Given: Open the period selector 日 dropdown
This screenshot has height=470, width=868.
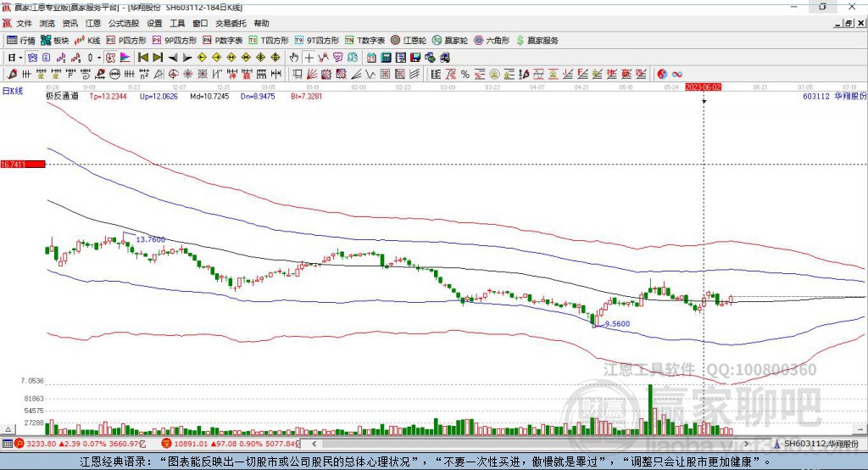Looking at the screenshot, I should (x=15, y=57).
